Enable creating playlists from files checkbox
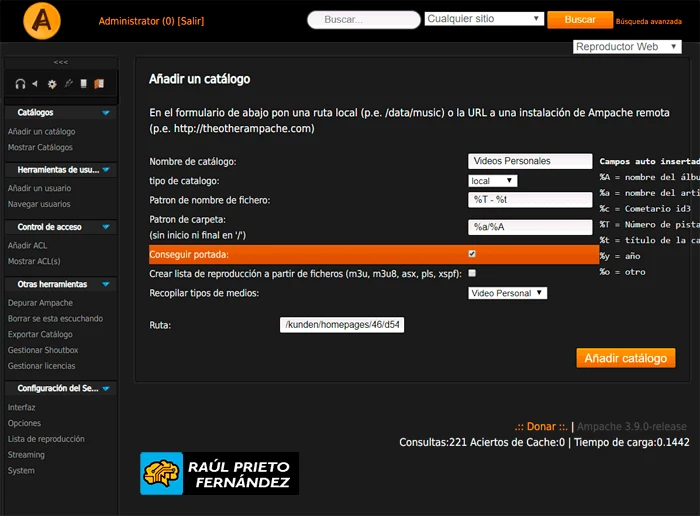The width and height of the screenshot is (700, 516). [x=472, y=273]
